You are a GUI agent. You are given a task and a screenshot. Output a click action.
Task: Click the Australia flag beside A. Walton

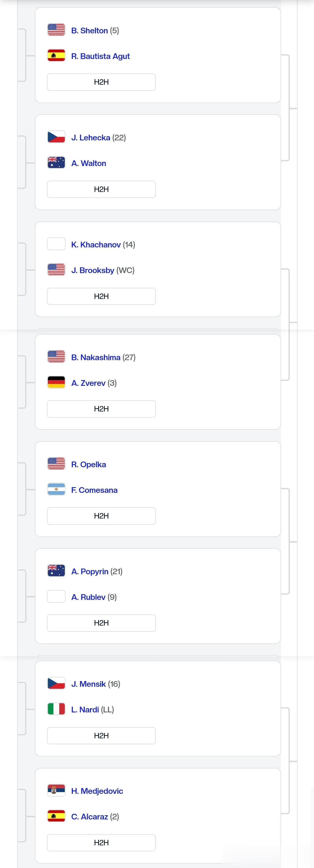tap(56, 162)
